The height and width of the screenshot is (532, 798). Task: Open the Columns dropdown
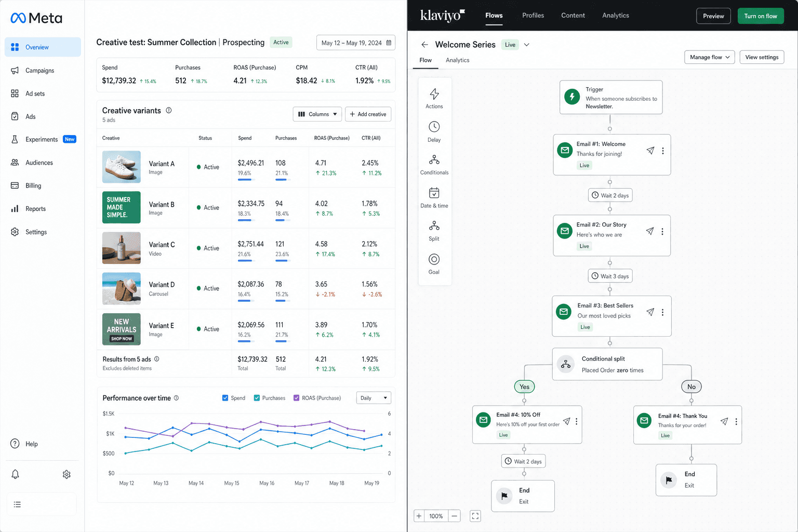click(x=317, y=114)
